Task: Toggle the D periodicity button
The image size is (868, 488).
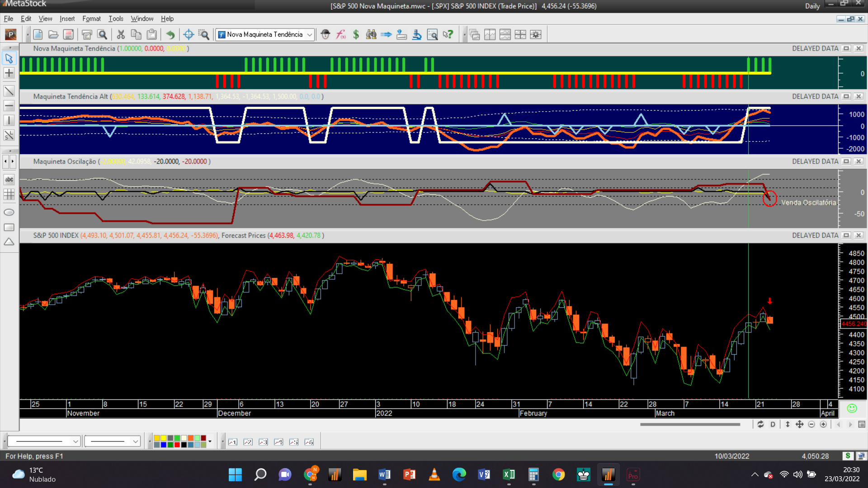Action: pos(773,424)
